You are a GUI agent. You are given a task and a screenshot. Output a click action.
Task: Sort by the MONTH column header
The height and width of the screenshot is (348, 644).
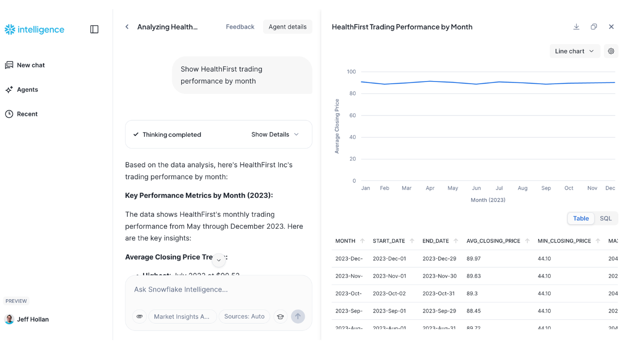345,241
